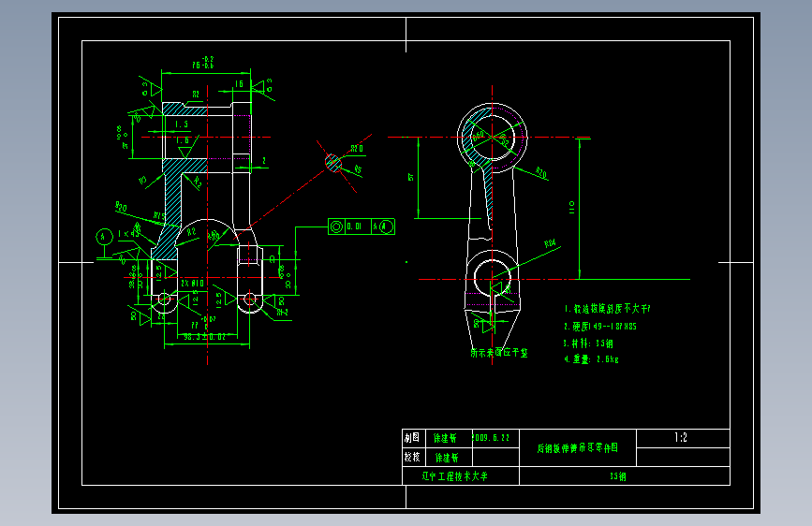Click the drawing title 后钢板弹簧吊耳零件图
This screenshot has width=812, height=526.
pyautogui.click(x=578, y=447)
